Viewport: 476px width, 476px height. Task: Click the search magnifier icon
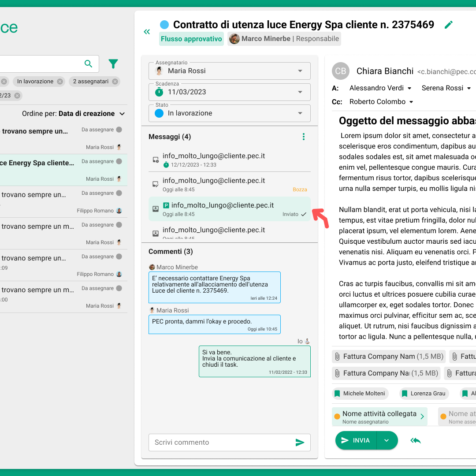coord(89,64)
